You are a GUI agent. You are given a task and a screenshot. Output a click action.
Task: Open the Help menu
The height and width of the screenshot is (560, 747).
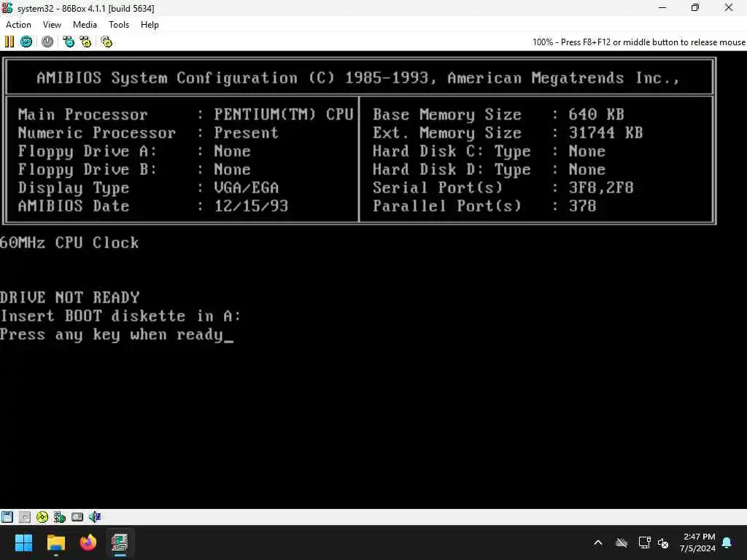click(150, 25)
